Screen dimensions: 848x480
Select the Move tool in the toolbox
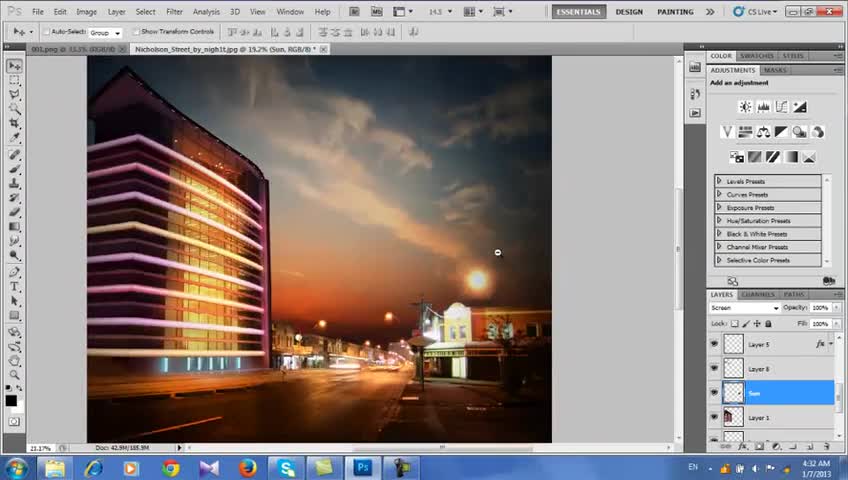point(14,66)
